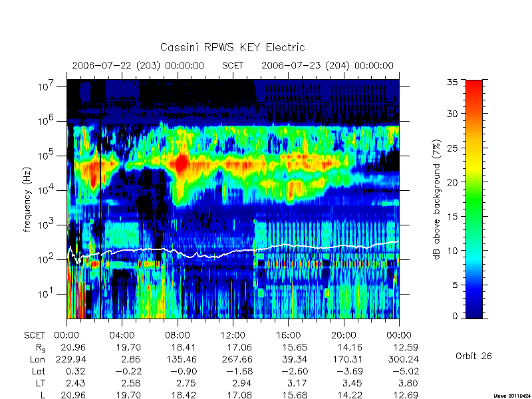532x399 pixels.
Task: Select the start date "2006-07-22 (203) 00:00:00"
Action: [138, 65]
